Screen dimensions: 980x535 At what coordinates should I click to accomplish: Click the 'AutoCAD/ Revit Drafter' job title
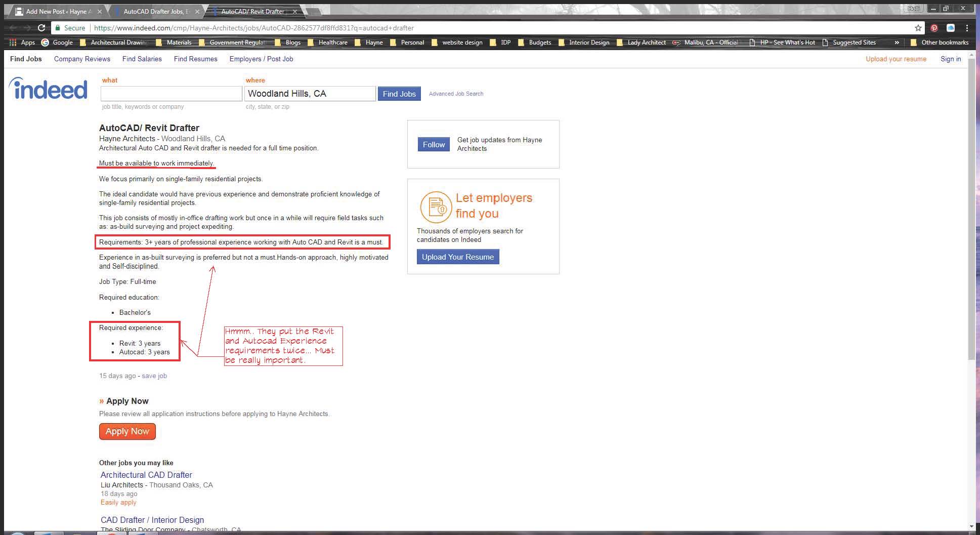tap(149, 128)
